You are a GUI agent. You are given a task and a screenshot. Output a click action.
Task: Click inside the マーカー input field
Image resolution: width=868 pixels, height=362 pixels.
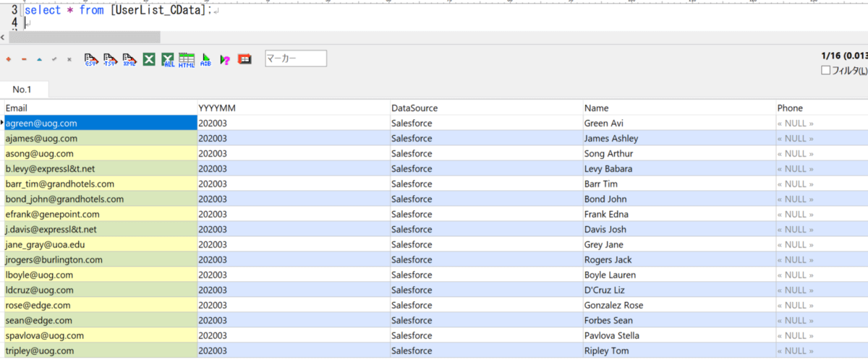[296, 59]
